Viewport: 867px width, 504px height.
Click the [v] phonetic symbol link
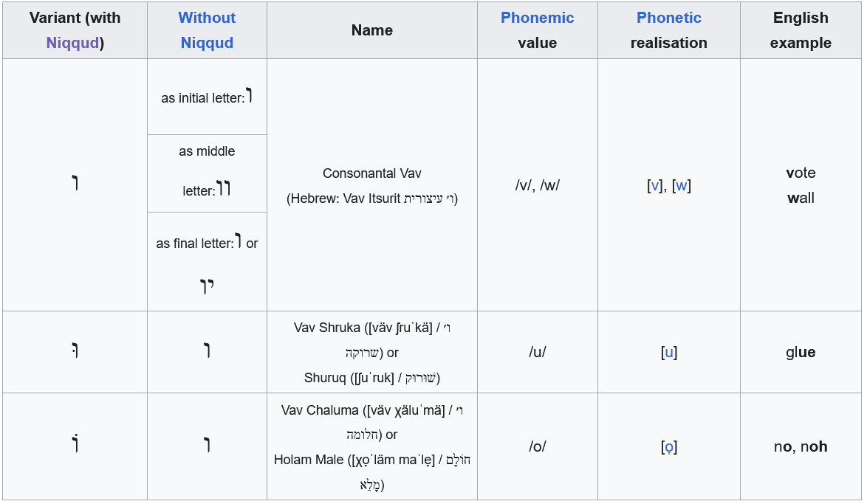(654, 185)
